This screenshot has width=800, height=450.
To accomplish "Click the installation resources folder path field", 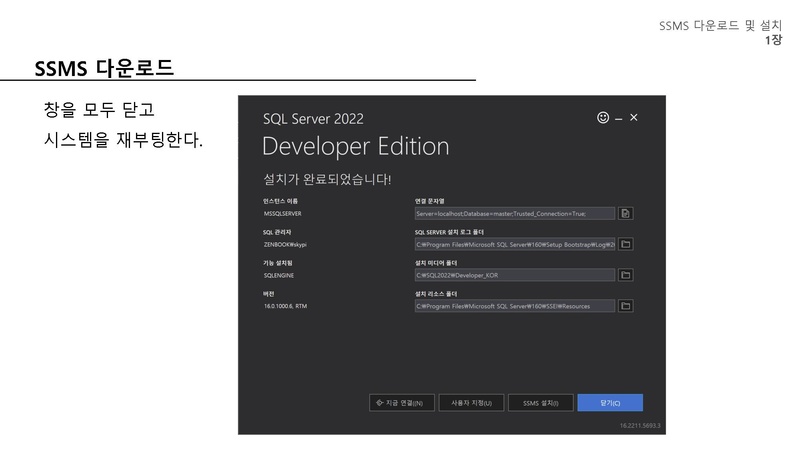I will coord(514,306).
